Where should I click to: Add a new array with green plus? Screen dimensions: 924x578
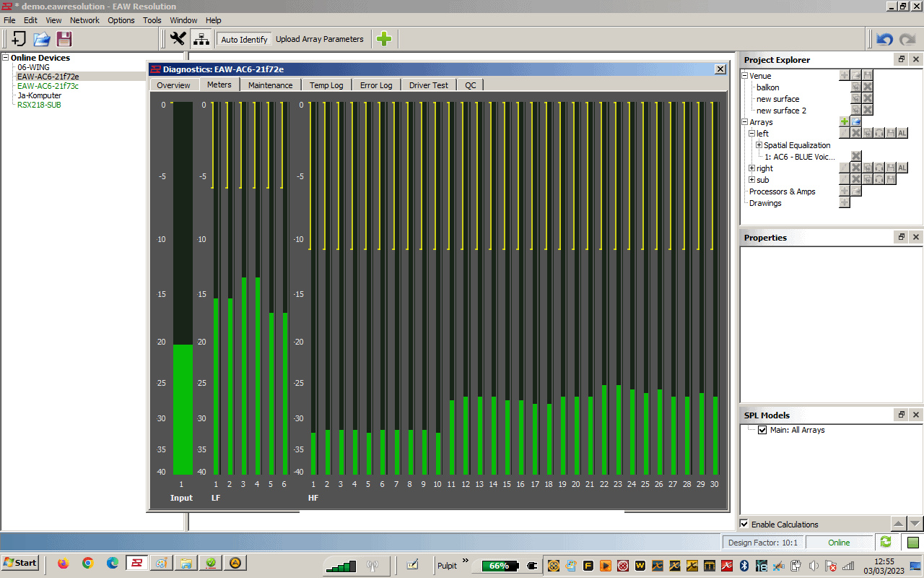pyautogui.click(x=844, y=122)
